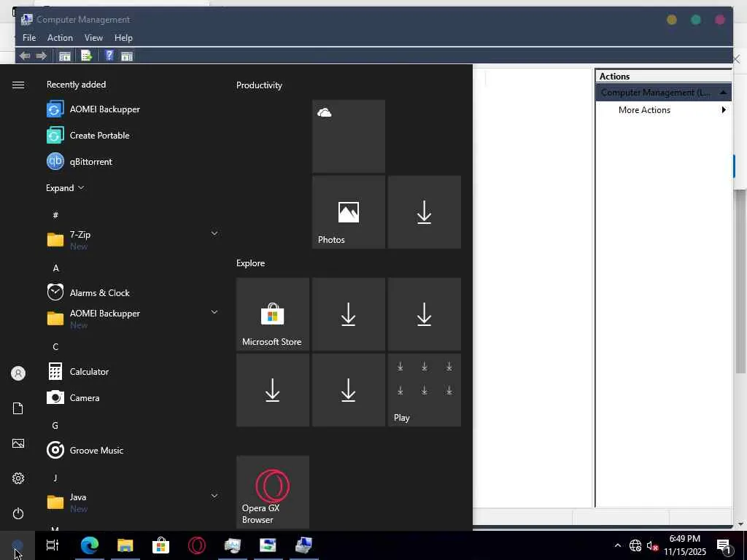Expand the Recently added list
The width and height of the screenshot is (747, 560).
(65, 187)
